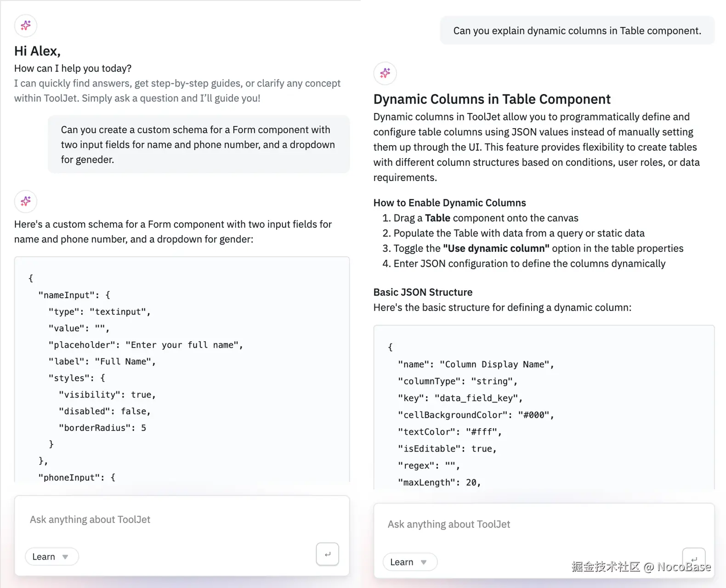The image size is (726, 588).
Task: Click the "Basic JSON Structure" subheading
Action: tap(423, 293)
